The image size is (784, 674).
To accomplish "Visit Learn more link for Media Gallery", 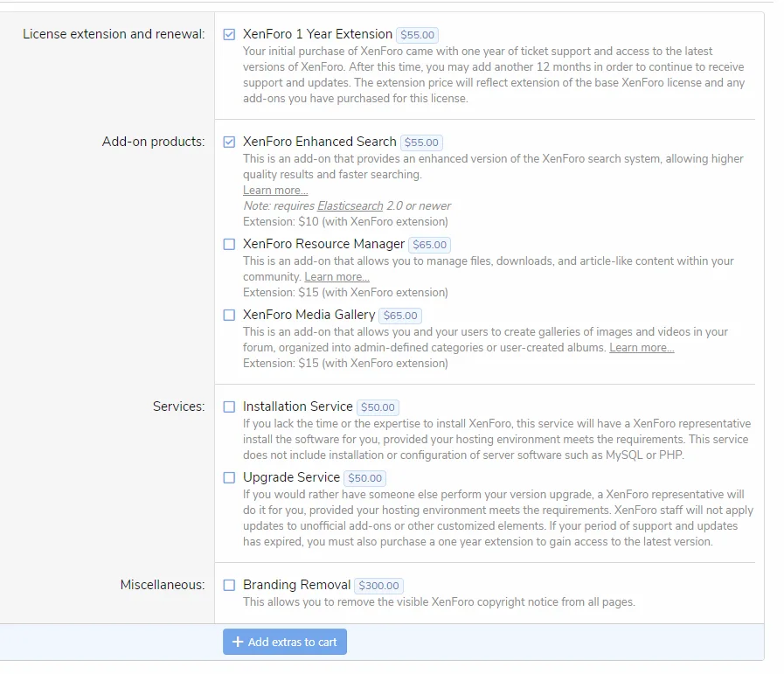I will click(x=642, y=348).
